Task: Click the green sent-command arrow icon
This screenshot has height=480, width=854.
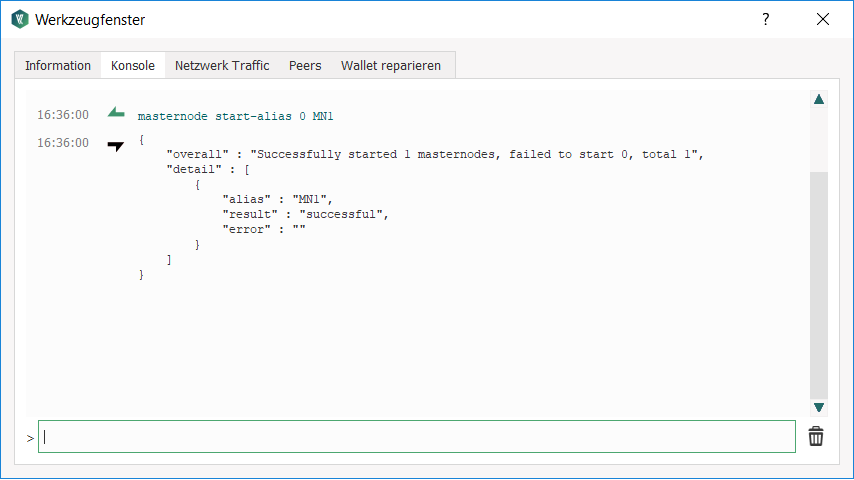Action: [x=117, y=113]
